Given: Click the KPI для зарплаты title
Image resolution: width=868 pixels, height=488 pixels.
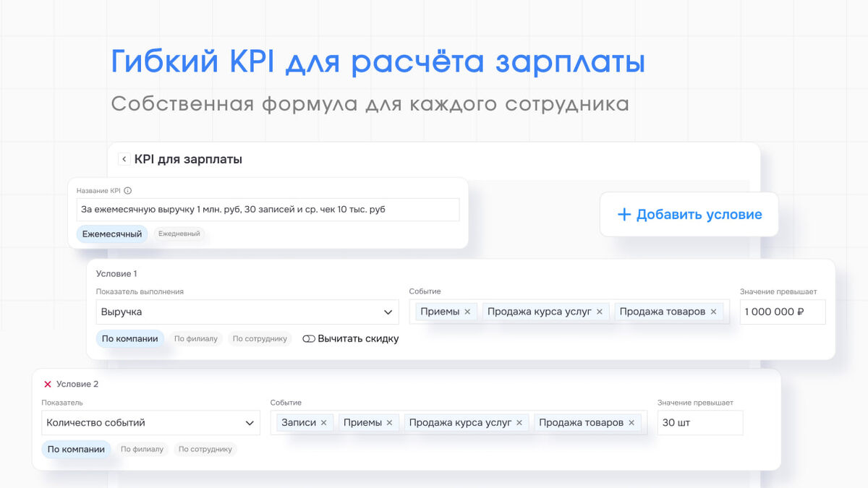Looking at the screenshot, I should pos(188,159).
